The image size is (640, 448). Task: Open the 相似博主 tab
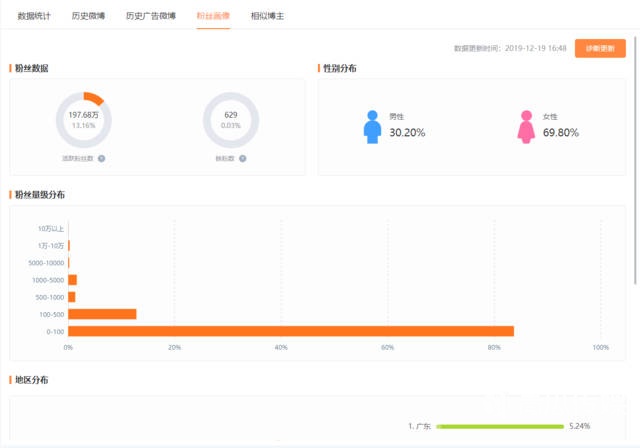[x=267, y=16]
